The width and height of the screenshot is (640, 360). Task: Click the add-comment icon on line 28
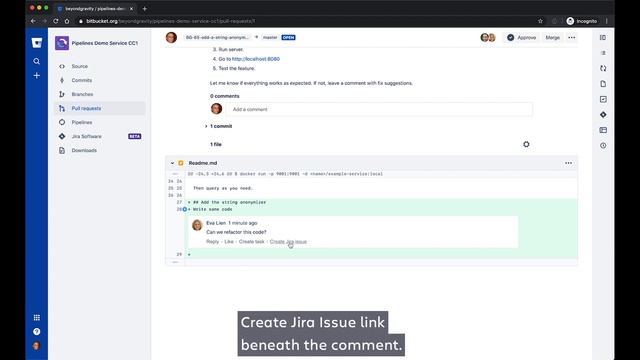click(184, 209)
